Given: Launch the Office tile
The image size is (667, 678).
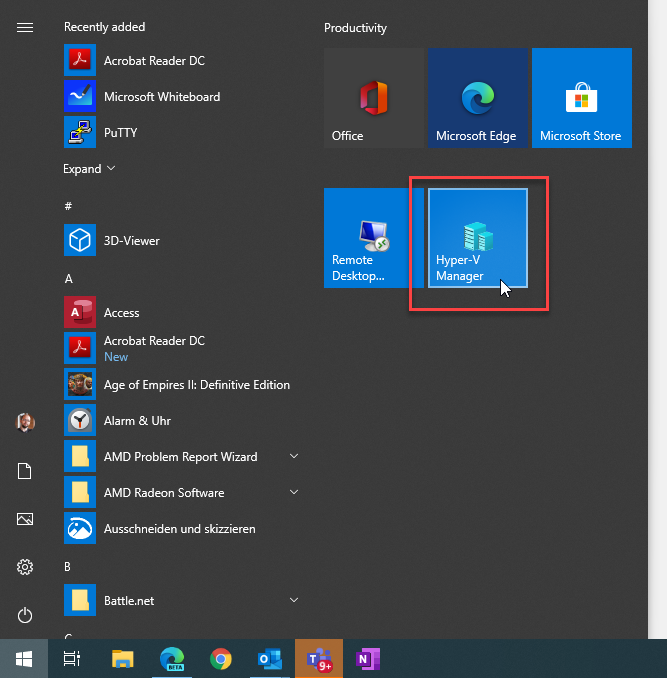Looking at the screenshot, I should [373, 98].
